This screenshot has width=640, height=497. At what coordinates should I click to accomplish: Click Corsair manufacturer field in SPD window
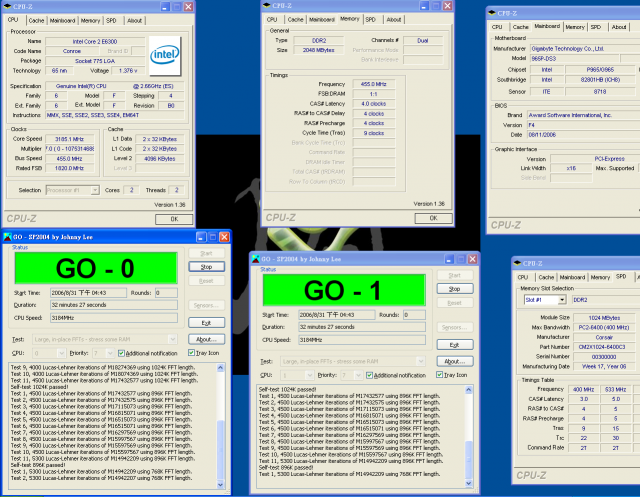604,337
